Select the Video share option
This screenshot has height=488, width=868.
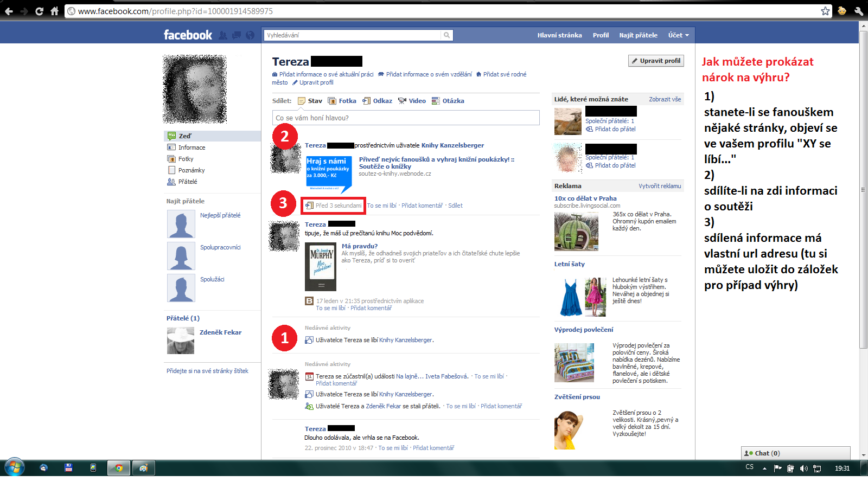pos(412,101)
